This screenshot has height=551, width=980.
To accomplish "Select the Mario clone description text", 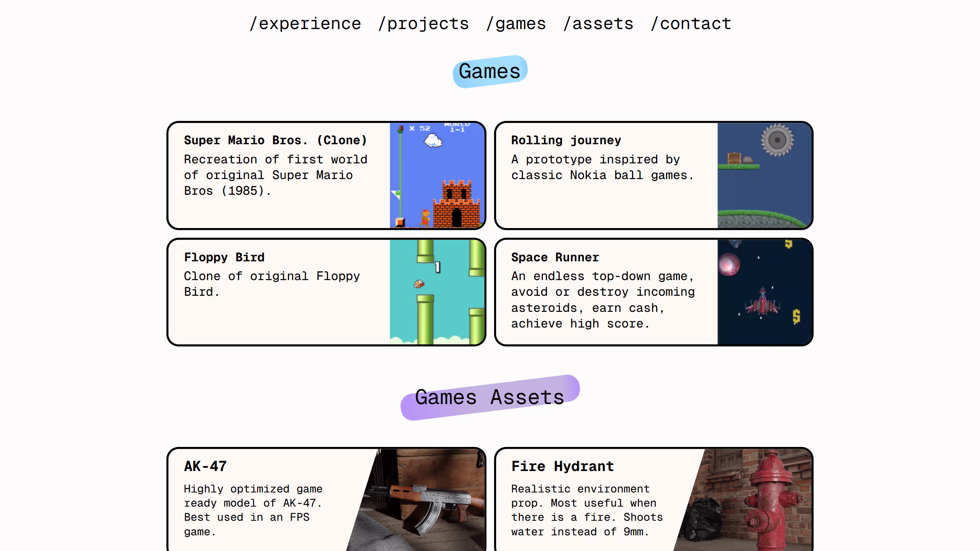I will point(276,175).
